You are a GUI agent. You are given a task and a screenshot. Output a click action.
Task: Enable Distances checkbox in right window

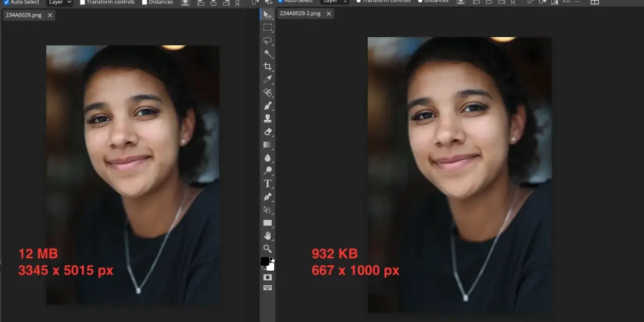421,2
